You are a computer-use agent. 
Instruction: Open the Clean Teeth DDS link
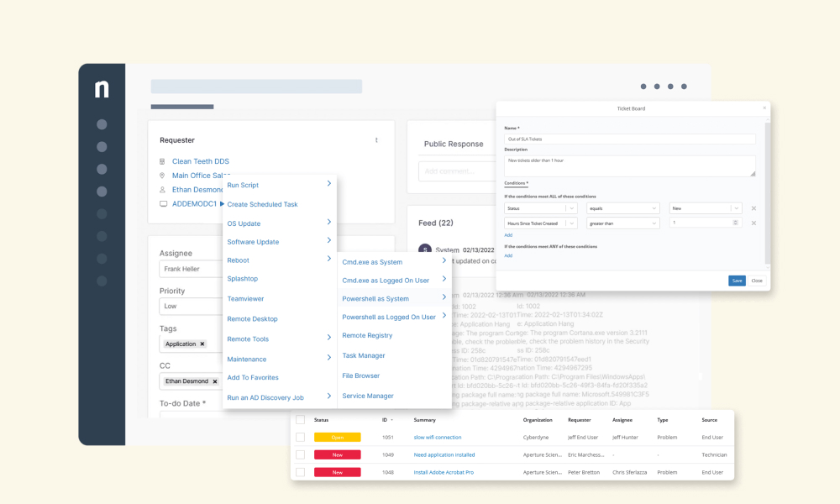point(201,161)
